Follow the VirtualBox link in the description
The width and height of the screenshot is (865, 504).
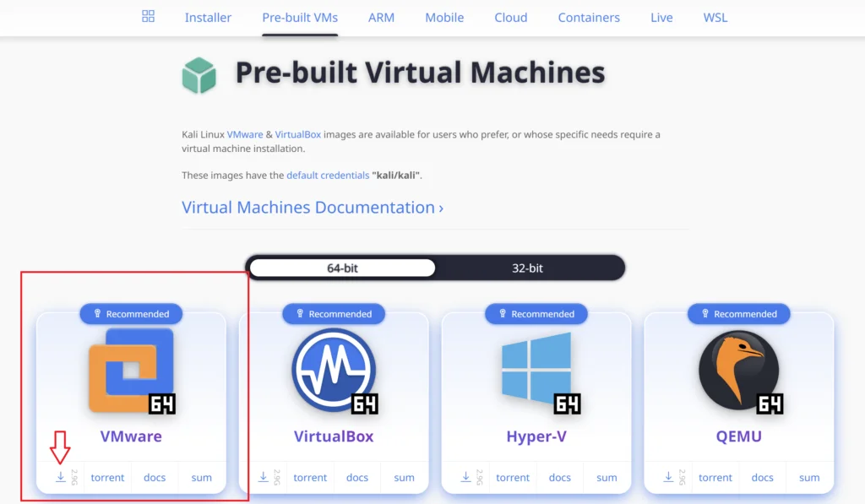[298, 134]
